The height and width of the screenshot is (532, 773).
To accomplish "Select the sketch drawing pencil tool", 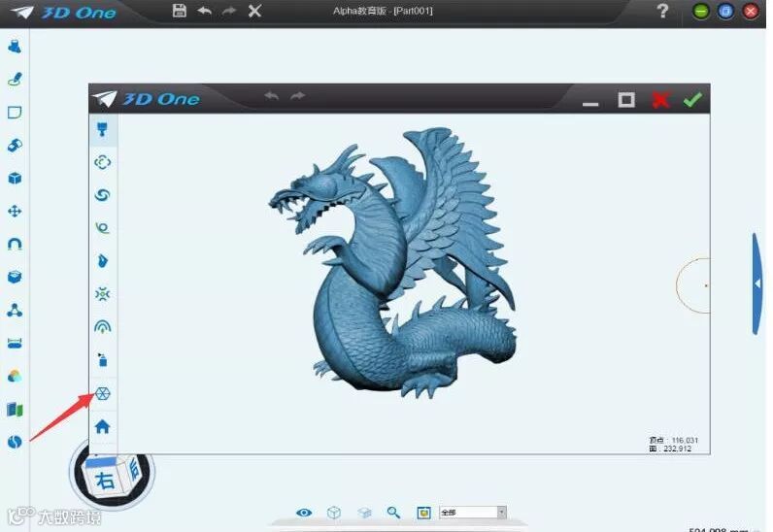I will (15, 80).
